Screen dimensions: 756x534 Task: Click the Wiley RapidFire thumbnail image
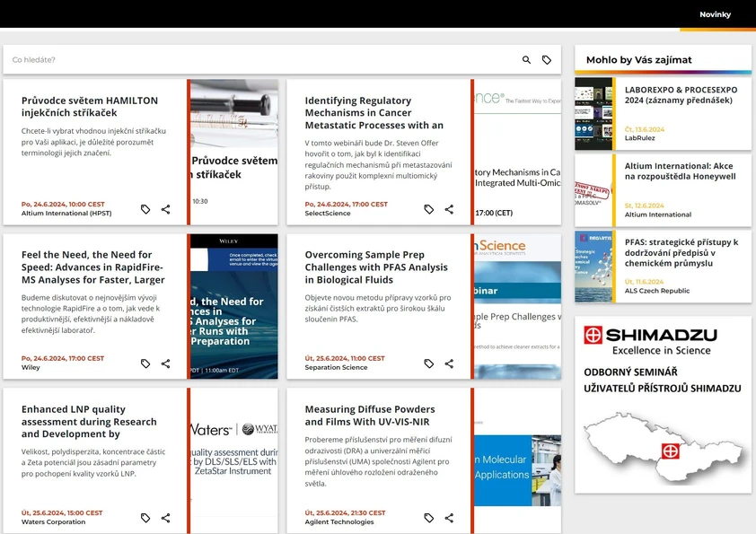[x=234, y=306]
